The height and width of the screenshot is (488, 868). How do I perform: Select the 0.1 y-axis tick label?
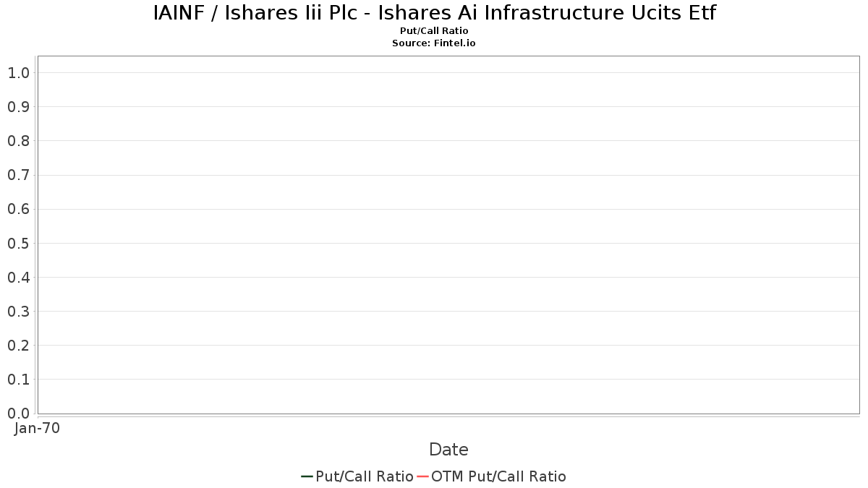pos(18,380)
